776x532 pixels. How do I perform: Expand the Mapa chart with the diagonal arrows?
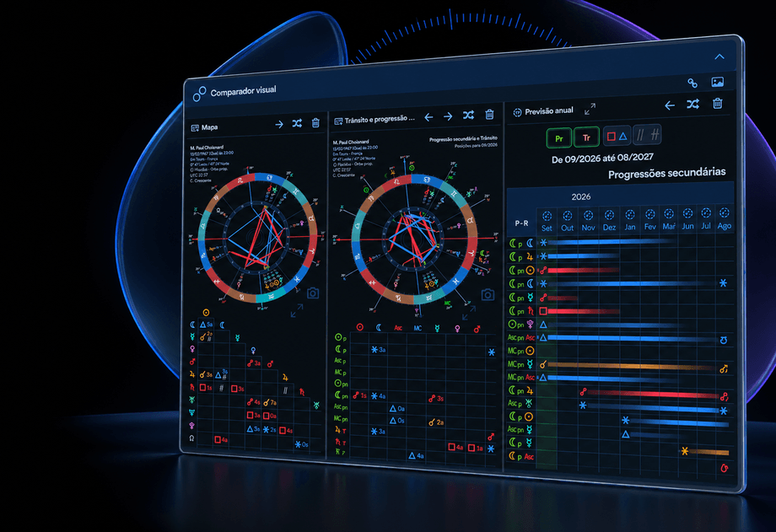pos(297,311)
